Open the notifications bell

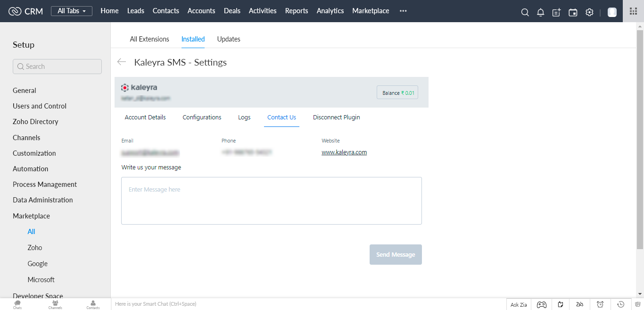[541, 12]
